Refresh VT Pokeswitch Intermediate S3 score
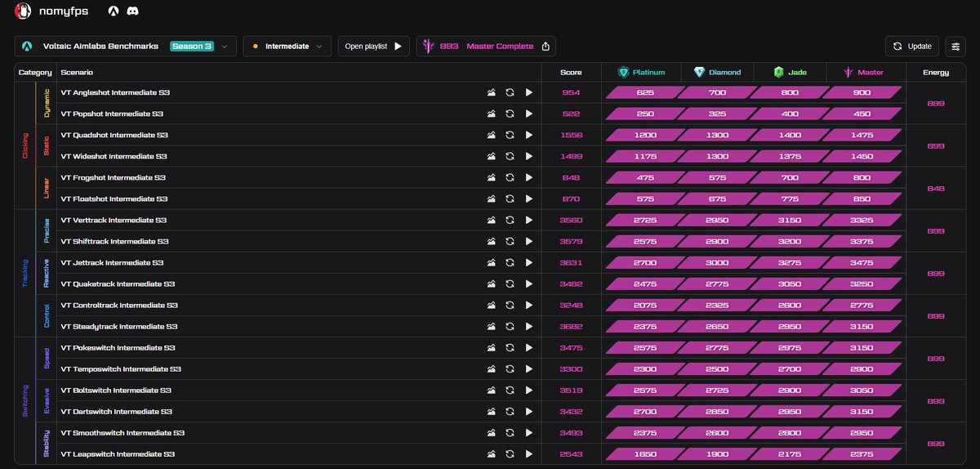 510,347
